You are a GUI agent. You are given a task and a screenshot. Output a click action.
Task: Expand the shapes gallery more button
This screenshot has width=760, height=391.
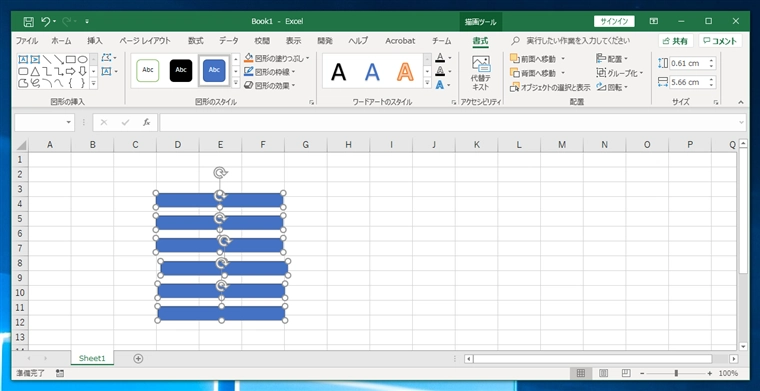[x=94, y=83]
